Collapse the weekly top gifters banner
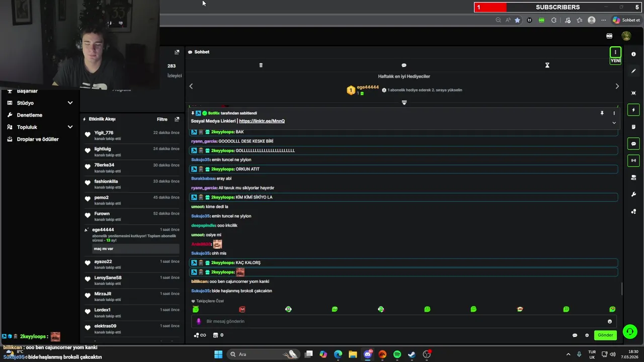644x362 pixels. (x=404, y=103)
